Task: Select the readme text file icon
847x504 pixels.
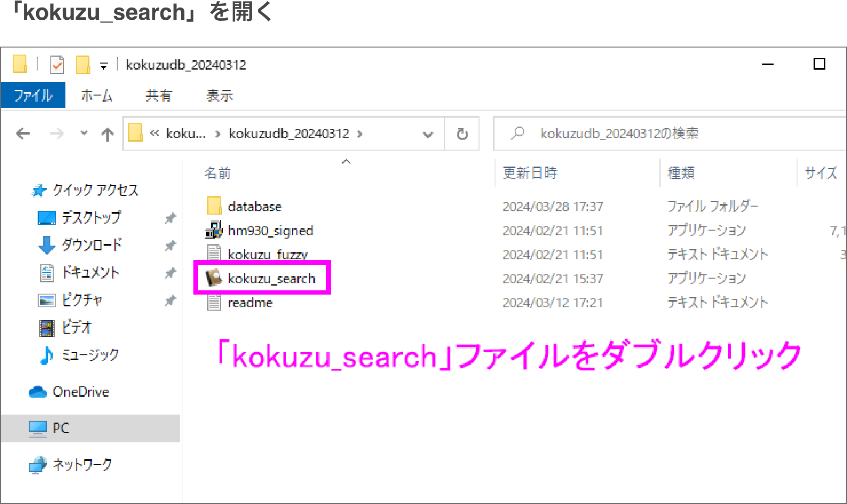Action: pos(214,302)
